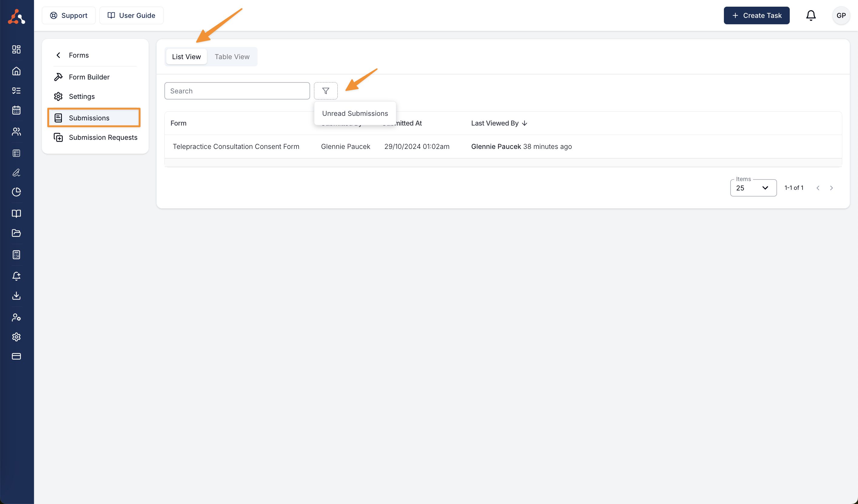The height and width of the screenshot is (504, 858).
Task: Open the user settings icon
Action: (16, 317)
